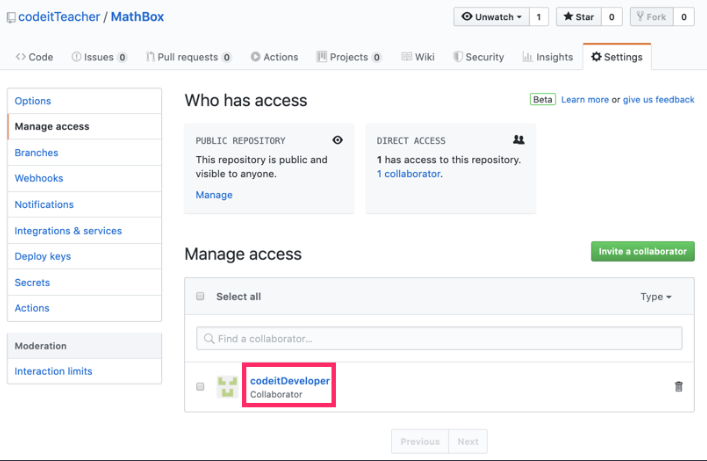Star the MathBox repository
707x461 pixels.
click(x=578, y=17)
